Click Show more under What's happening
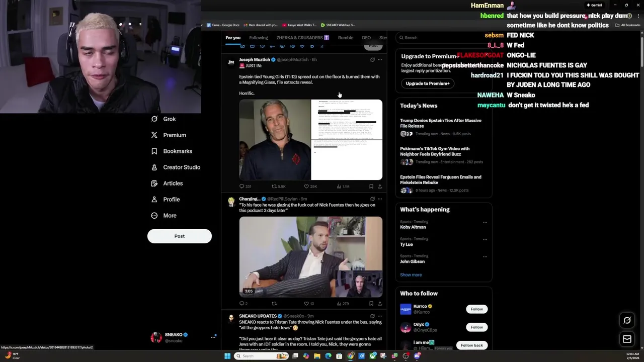This screenshot has width=644, height=362. click(411, 275)
